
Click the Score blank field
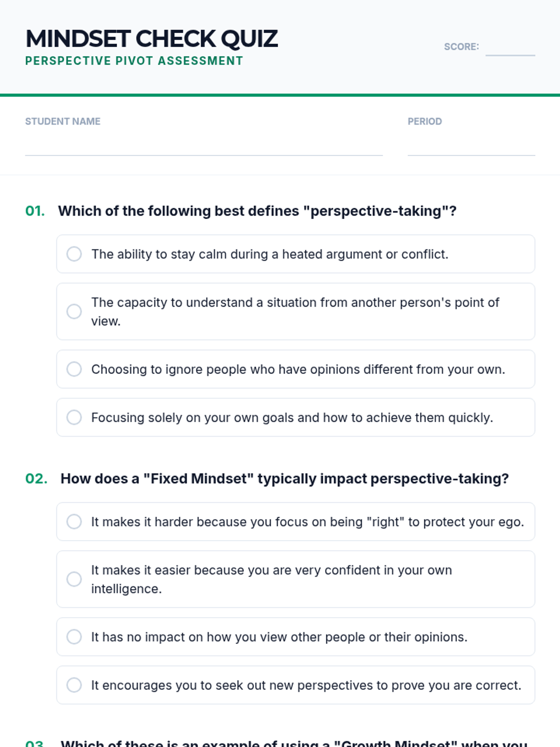coord(510,48)
